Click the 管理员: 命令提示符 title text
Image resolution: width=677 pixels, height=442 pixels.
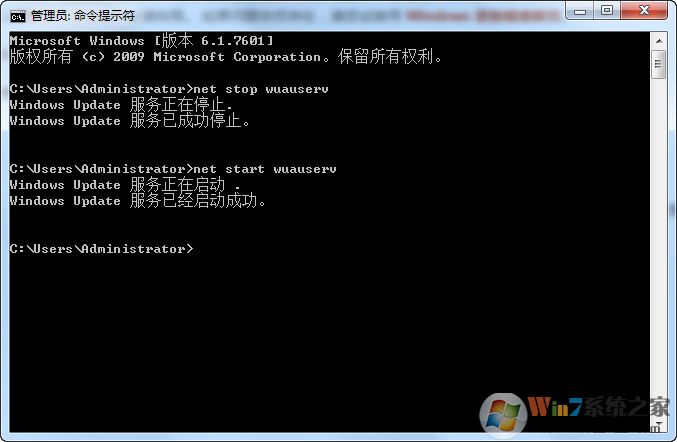pos(83,16)
